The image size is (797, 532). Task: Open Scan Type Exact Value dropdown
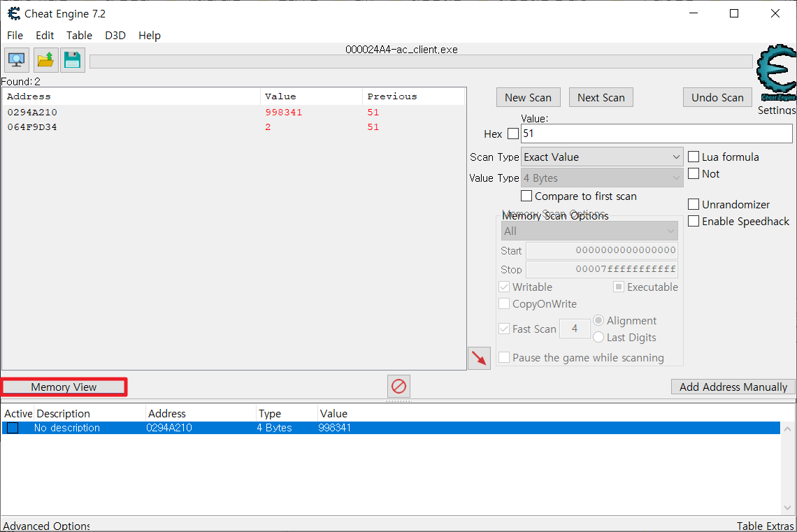coord(602,157)
